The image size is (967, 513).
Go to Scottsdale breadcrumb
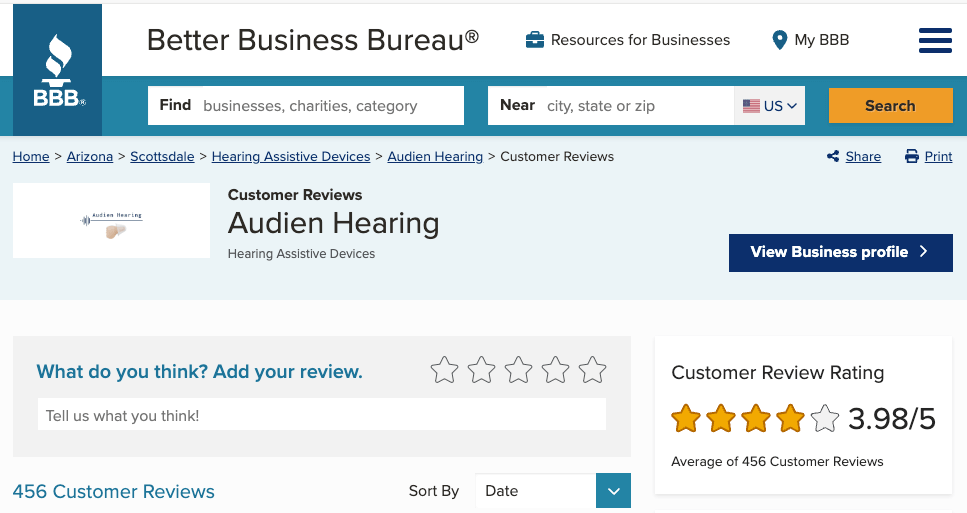[162, 156]
